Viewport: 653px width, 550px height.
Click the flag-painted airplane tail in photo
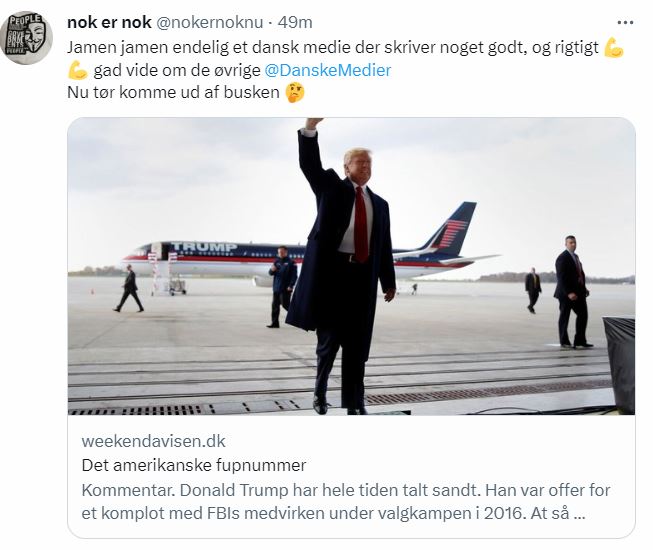pyautogui.click(x=455, y=230)
